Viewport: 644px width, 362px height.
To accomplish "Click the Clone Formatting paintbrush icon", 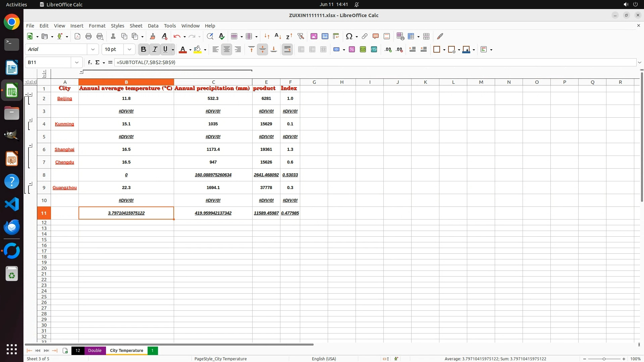I will tap(153, 36).
